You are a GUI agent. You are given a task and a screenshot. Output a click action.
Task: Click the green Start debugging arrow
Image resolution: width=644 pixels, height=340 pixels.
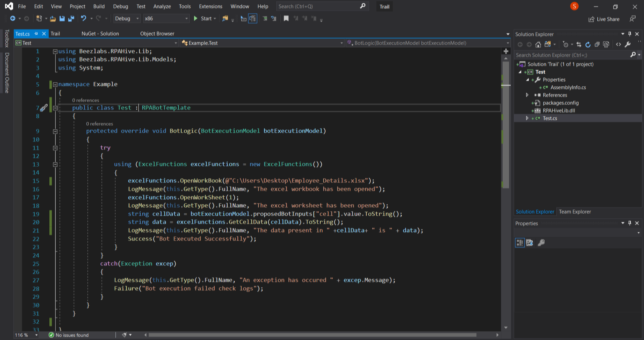pos(196,18)
